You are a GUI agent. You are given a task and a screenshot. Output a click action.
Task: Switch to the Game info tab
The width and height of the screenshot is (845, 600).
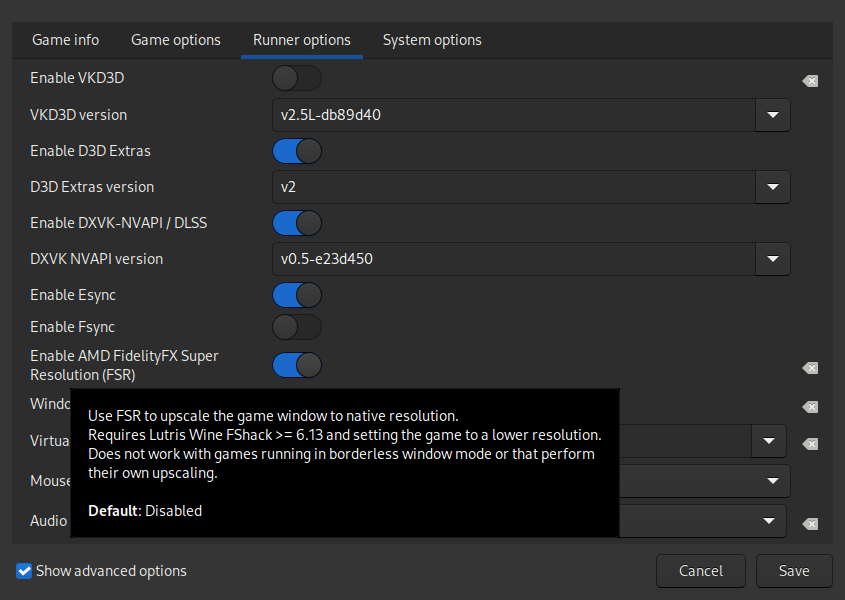click(x=66, y=40)
